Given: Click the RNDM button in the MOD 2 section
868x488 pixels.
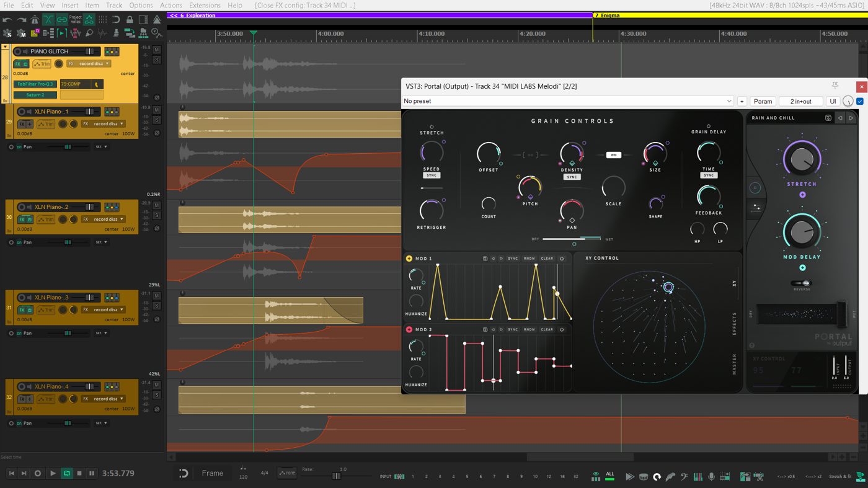Looking at the screenshot, I should (x=529, y=329).
